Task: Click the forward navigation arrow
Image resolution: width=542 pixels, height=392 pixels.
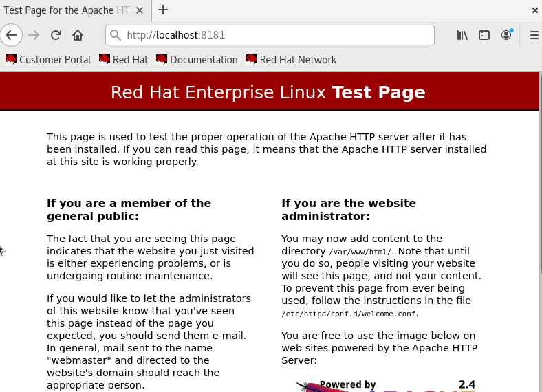Action: [34, 35]
